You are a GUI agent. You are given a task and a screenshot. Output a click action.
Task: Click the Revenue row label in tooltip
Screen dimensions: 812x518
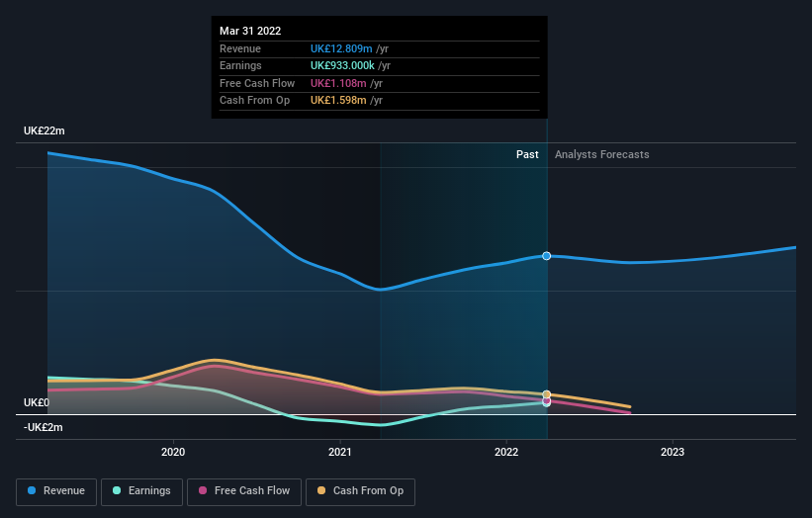240,48
